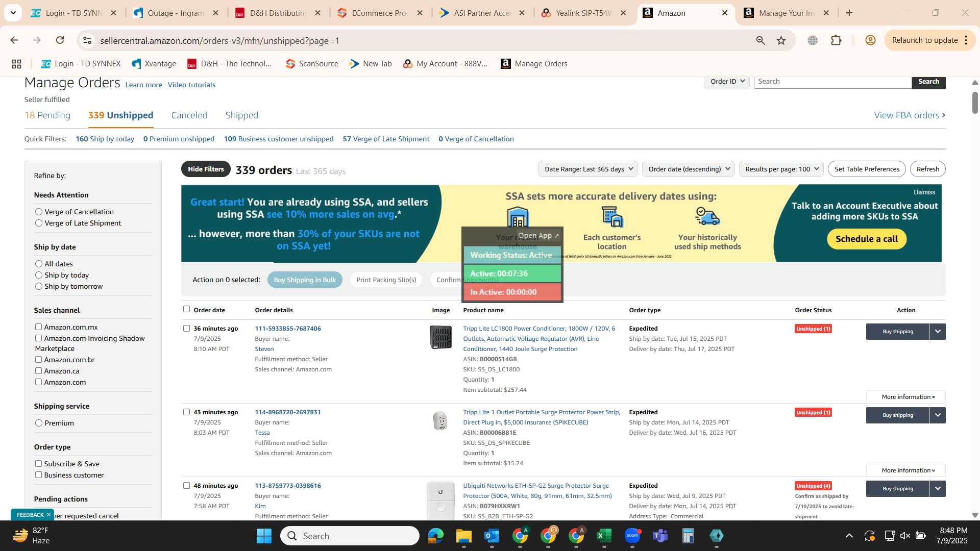Dismiss the SSA banner

(x=924, y=192)
